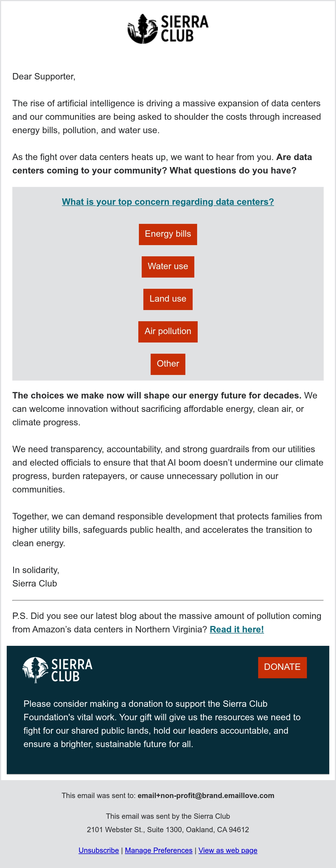View this email as web page
Viewport: 336px width, 868px height.
pyautogui.click(x=228, y=850)
